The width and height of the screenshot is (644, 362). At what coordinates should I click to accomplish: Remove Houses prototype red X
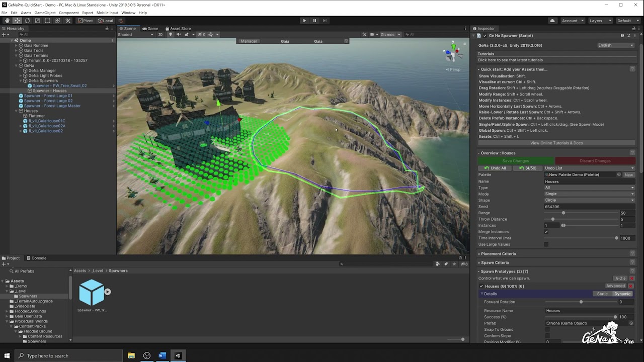630,286
